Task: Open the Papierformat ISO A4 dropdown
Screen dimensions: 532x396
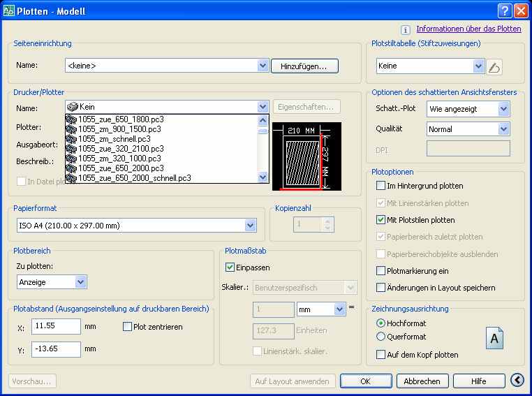Action: point(250,226)
